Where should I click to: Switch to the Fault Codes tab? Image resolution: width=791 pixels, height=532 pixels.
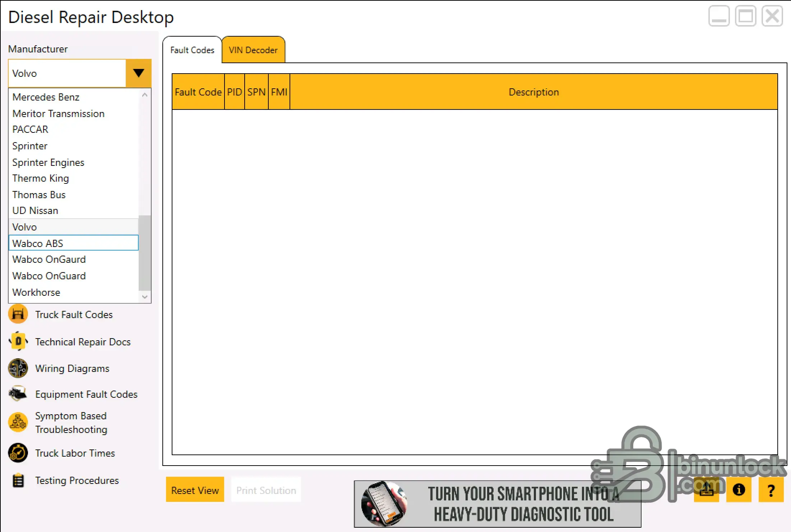click(x=192, y=50)
